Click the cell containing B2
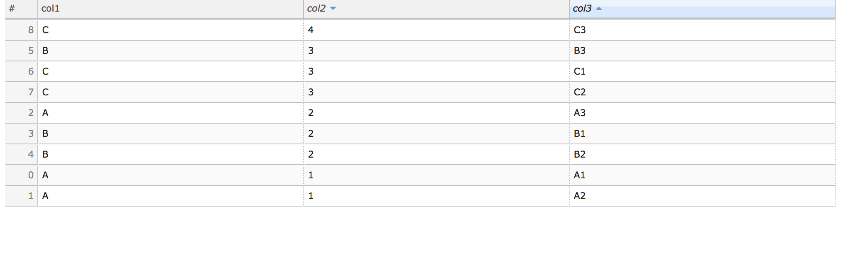 [x=579, y=154]
